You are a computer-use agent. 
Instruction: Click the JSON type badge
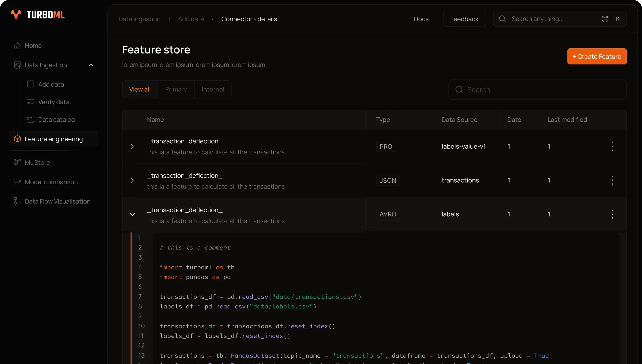coord(388,180)
